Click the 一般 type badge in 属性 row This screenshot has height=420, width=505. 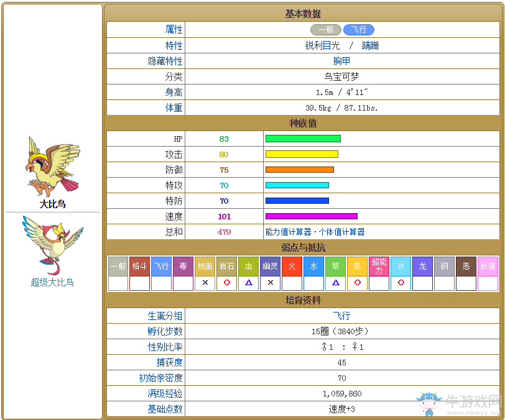[x=326, y=30]
